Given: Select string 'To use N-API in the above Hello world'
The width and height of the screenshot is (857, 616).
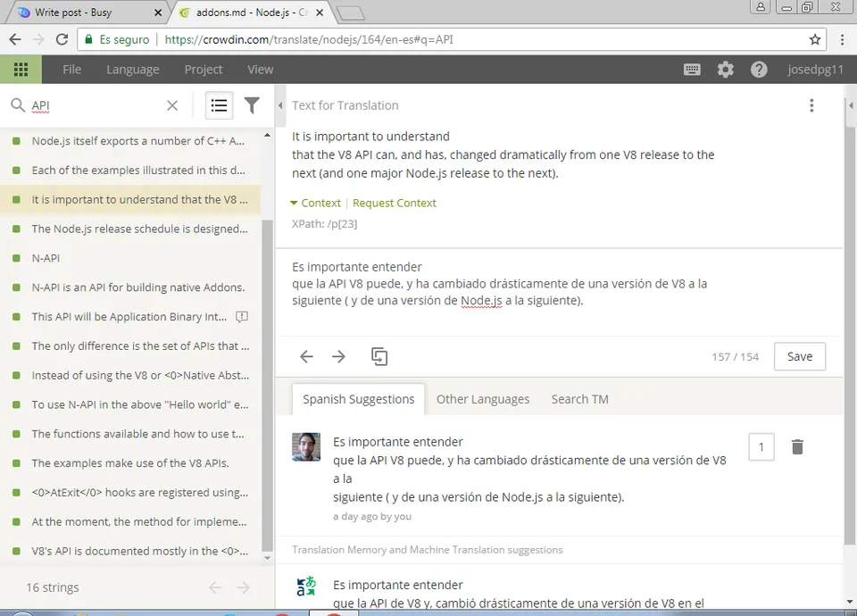Looking at the screenshot, I should point(130,404).
